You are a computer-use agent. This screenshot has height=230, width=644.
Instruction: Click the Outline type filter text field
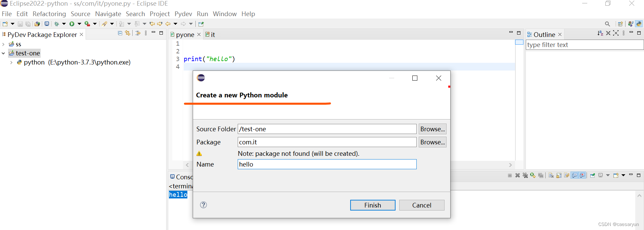tap(585, 45)
